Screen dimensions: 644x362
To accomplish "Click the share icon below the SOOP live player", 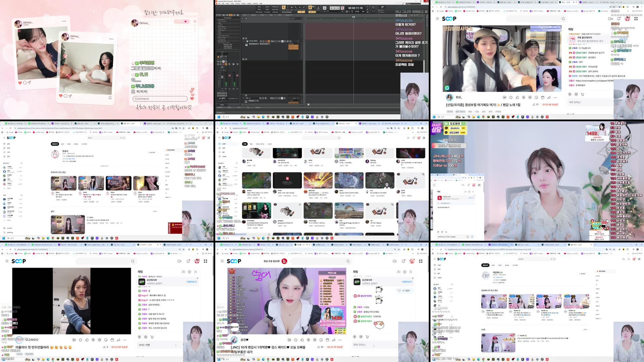I will (549, 97).
